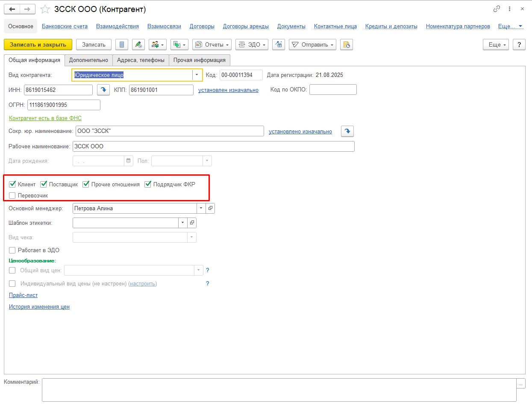Go to the Банковские счета section

pyautogui.click(x=65, y=26)
